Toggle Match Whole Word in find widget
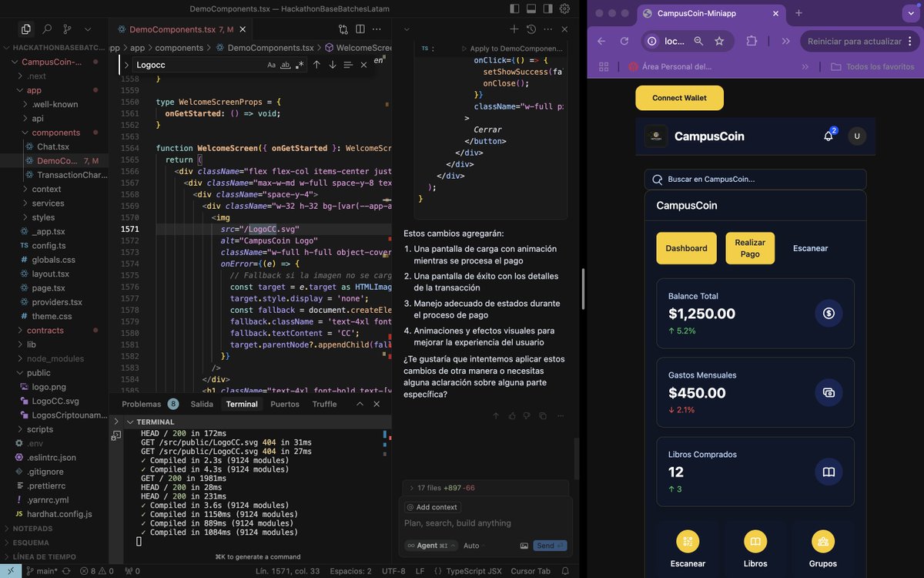The width and height of the screenshot is (924, 578). [286, 65]
